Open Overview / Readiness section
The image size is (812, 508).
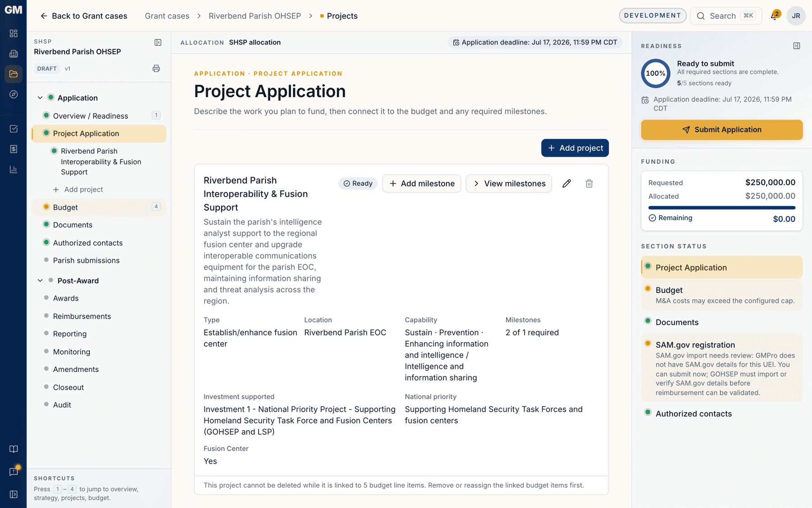click(99, 116)
